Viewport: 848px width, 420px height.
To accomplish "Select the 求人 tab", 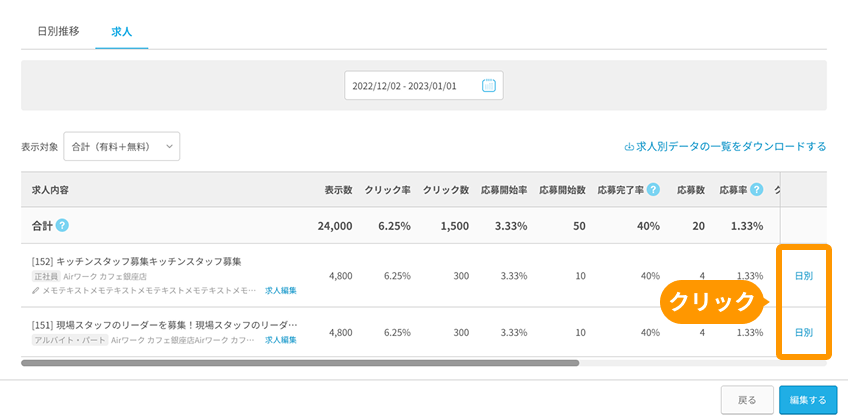I will [122, 32].
